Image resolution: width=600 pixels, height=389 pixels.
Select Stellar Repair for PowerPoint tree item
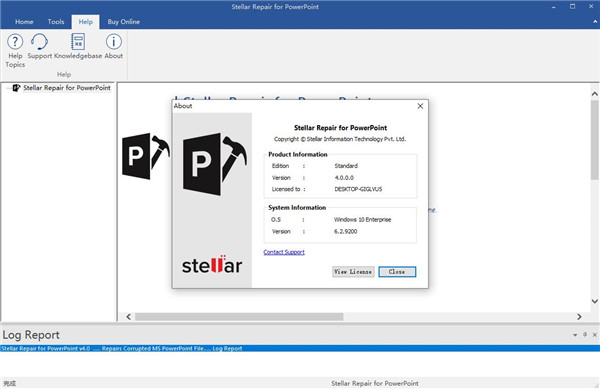[x=67, y=88]
